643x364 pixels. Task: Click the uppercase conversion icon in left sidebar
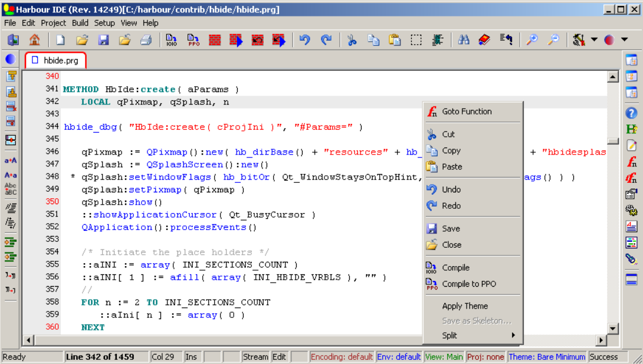point(11,160)
